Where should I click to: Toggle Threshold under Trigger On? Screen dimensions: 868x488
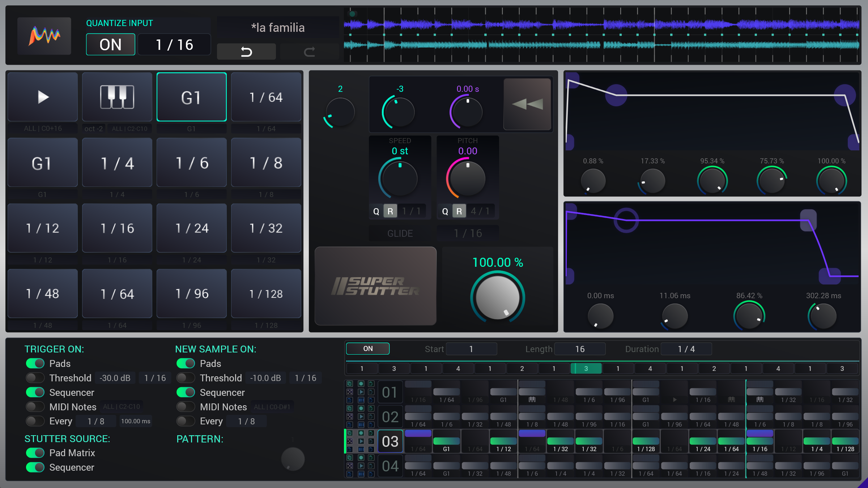point(35,378)
